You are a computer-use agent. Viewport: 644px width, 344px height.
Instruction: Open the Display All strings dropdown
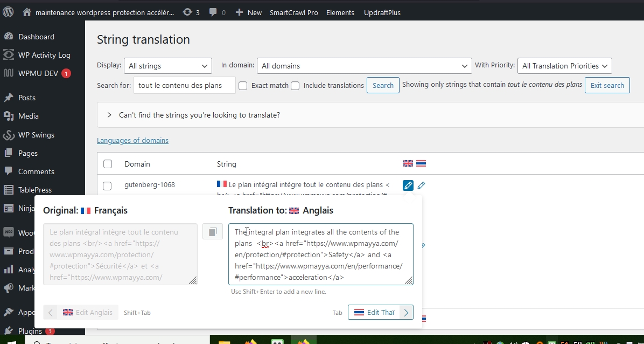(167, 66)
